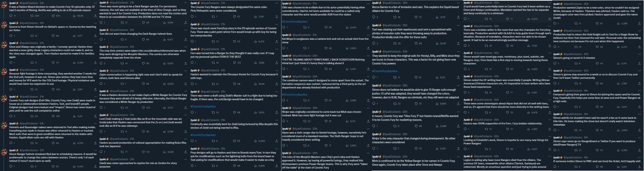Open more menu on the gay male, nonbinary Rangers tweet
Image resolution: width=644 pixels, height=171 pixels.
coord(549,53)
